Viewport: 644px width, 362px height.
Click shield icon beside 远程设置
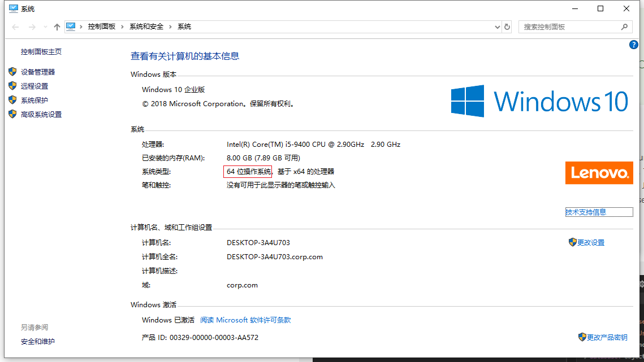(x=12, y=86)
